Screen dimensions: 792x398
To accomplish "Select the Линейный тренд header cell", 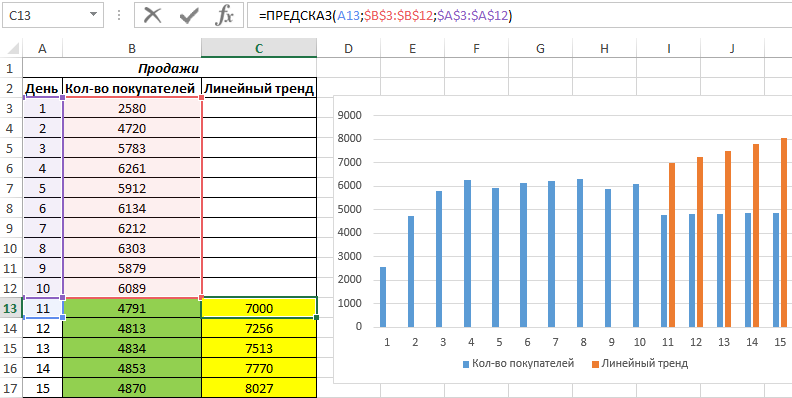I will (x=259, y=88).
